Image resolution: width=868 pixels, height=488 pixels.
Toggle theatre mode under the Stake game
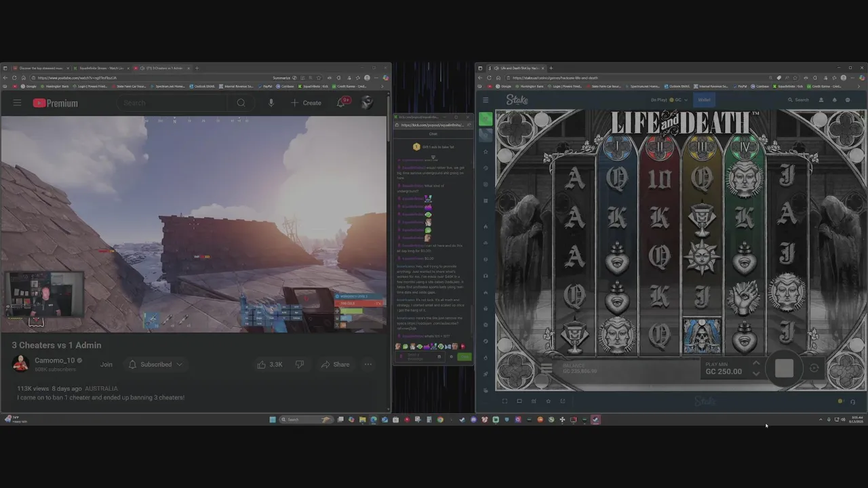tap(519, 401)
